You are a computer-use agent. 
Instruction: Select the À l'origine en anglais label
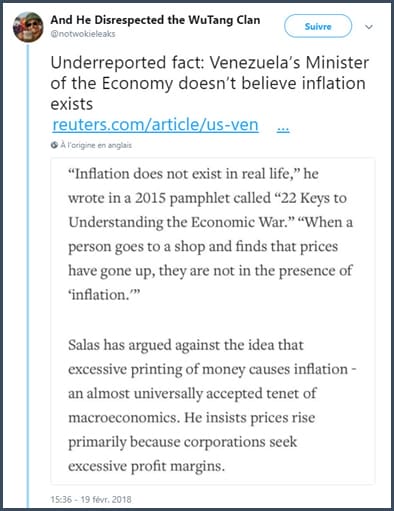96,145
